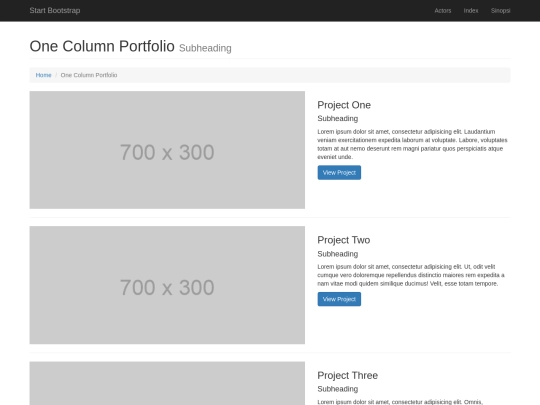Open Project Two's 700 x 300 thumbnail
Screen dimensions: 540x405
[x=167, y=285]
